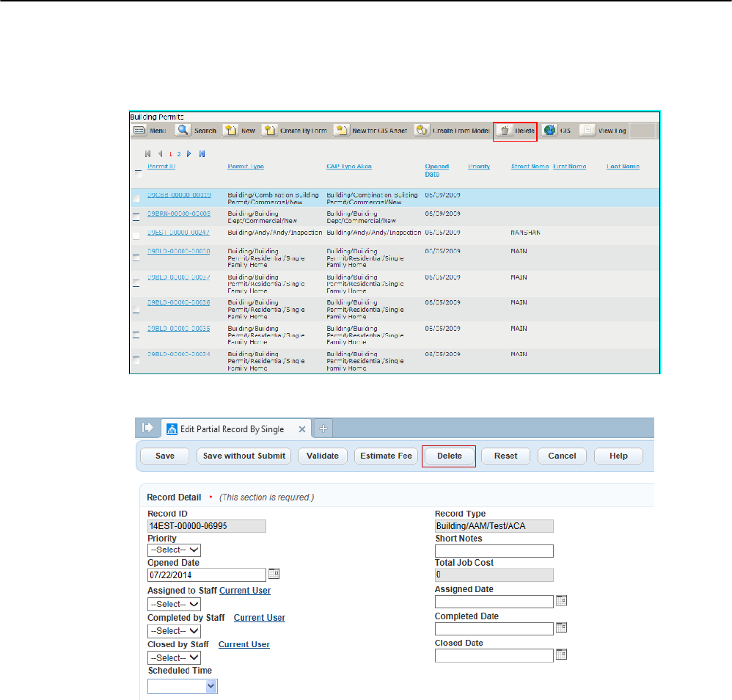732x700 pixels.
Task: Open the Closed by Staff dropdown
Action: (x=174, y=658)
